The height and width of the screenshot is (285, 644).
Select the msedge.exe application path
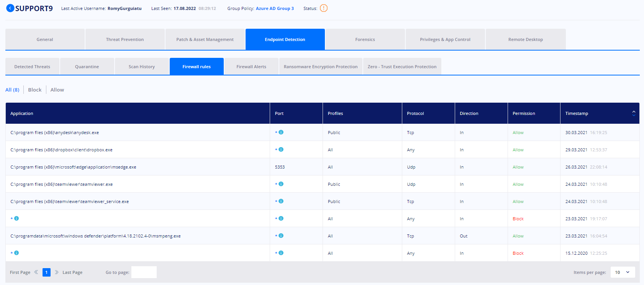click(73, 167)
